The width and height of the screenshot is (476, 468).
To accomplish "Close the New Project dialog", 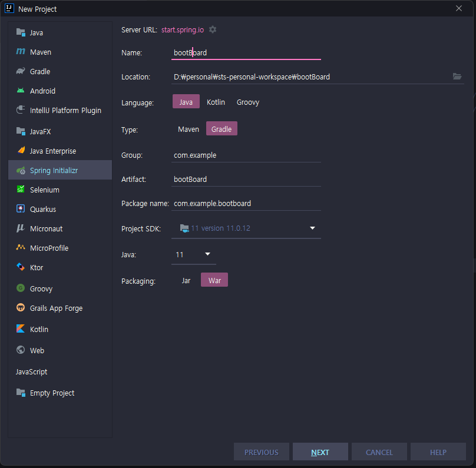I will pyautogui.click(x=459, y=8).
